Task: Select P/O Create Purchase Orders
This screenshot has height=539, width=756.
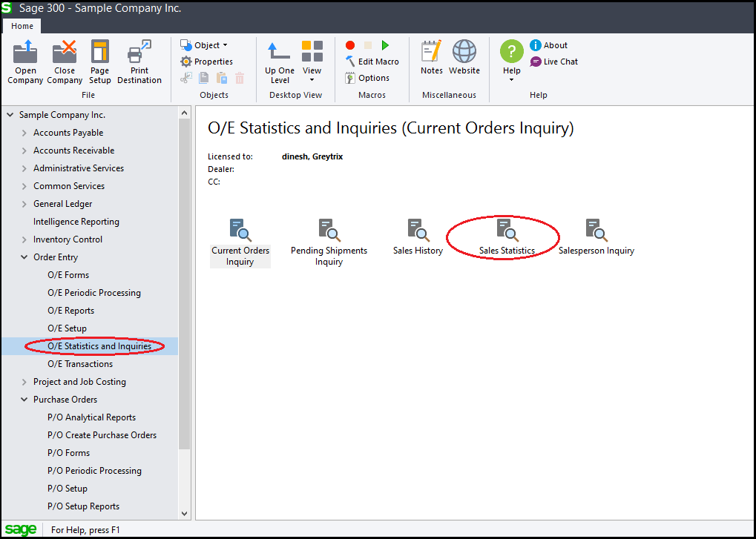Action: [x=102, y=435]
